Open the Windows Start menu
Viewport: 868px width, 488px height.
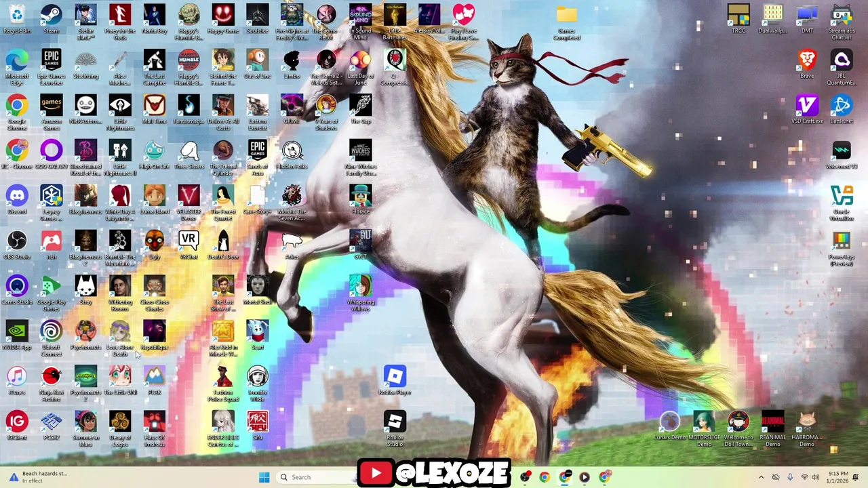[264, 477]
